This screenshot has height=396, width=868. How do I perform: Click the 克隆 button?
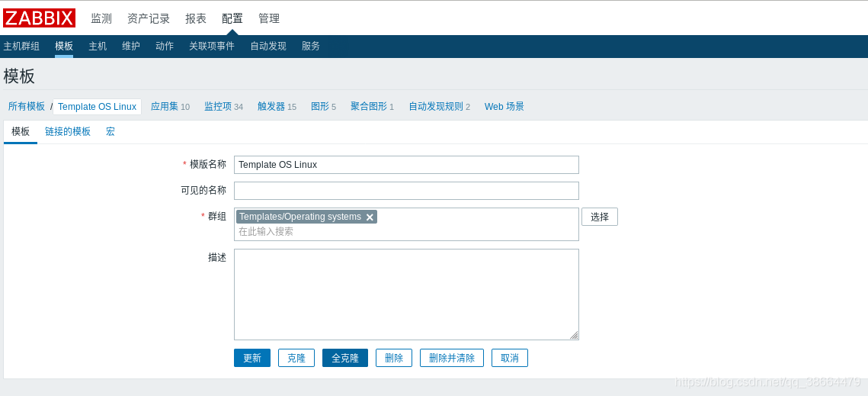tap(296, 358)
